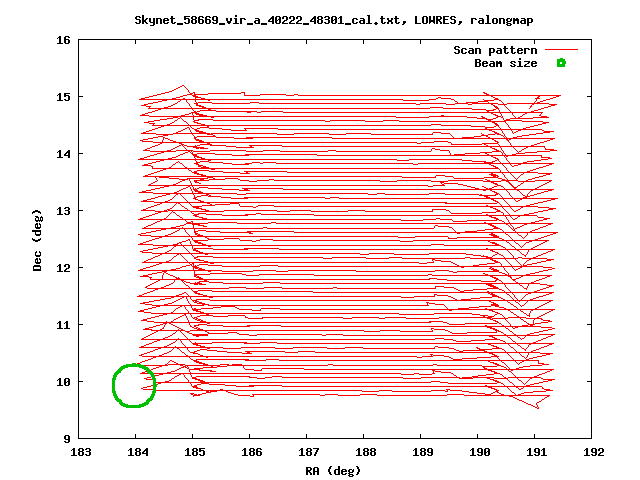Image resolution: width=640 pixels, height=480 pixels.
Task: Click the plot title Skynet_58669_vir_a file name
Action: [x=267, y=20]
